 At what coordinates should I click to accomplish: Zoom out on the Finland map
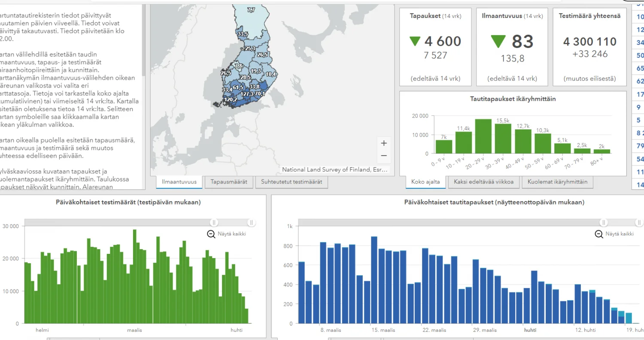(383, 156)
